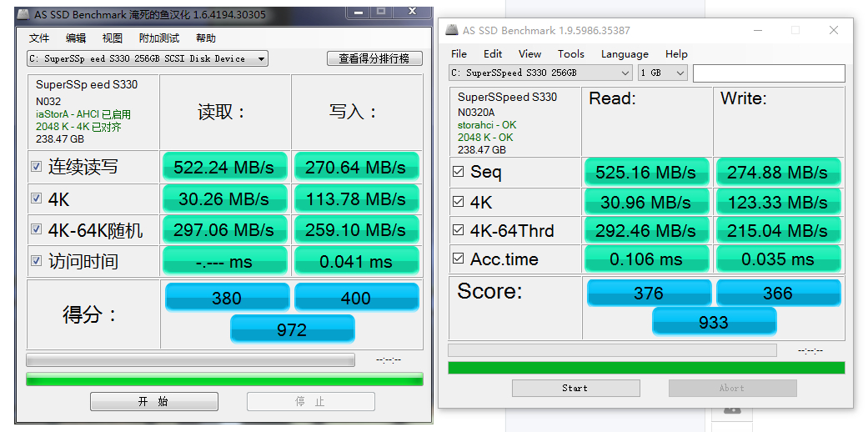Toggle the 4K-64Thrd checkbox
Viewport: 868px width, 432px height.
pos(458,229)
